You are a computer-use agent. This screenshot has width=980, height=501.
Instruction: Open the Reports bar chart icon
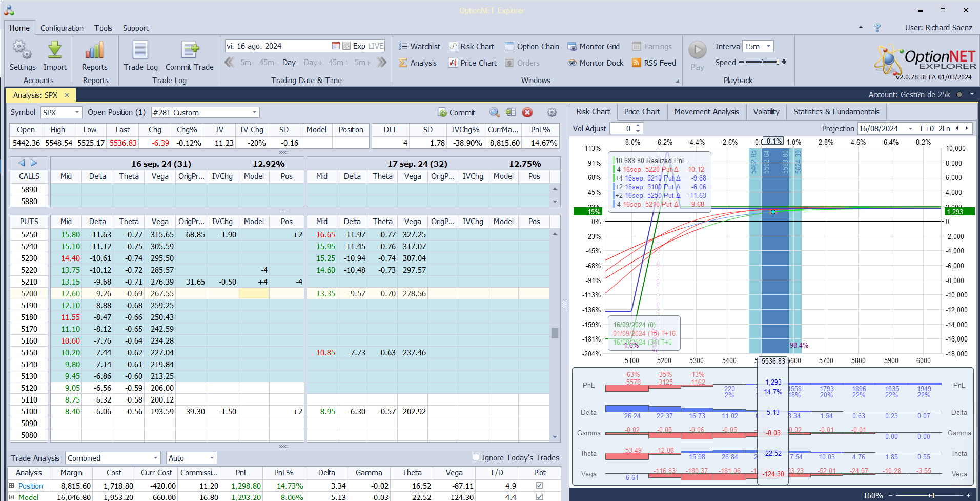point(95,50)
